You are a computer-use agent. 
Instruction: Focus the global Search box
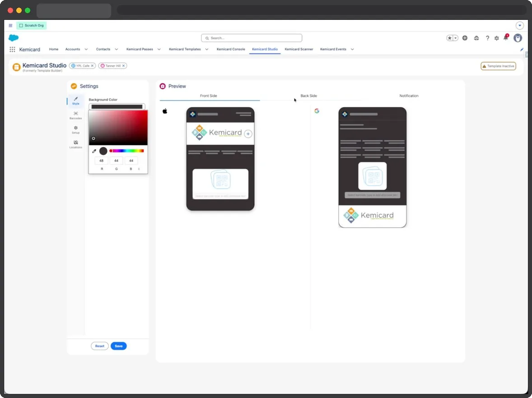click(x=252, y=38)
